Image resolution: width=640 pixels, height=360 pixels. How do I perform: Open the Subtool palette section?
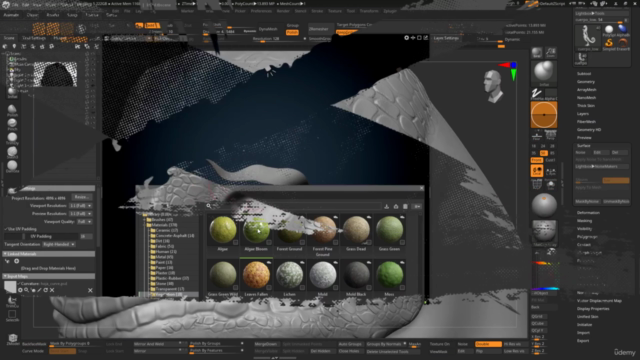click(584, 73)
